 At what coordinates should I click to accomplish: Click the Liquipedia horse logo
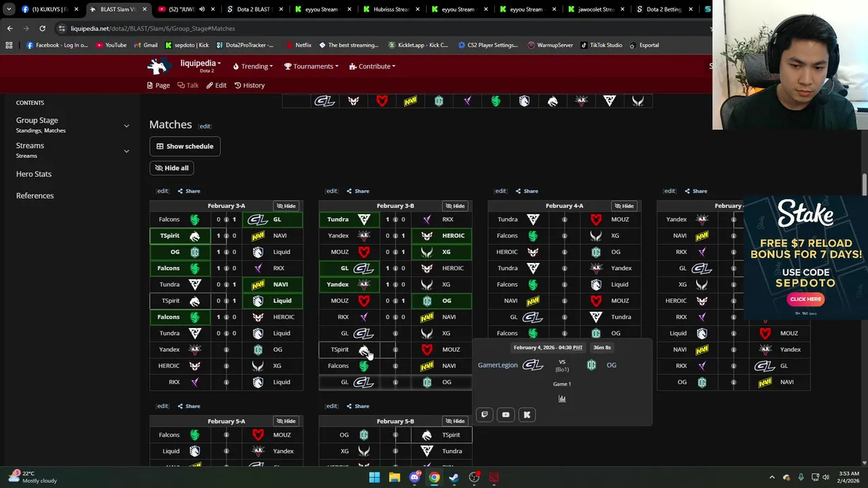point(159,66)
